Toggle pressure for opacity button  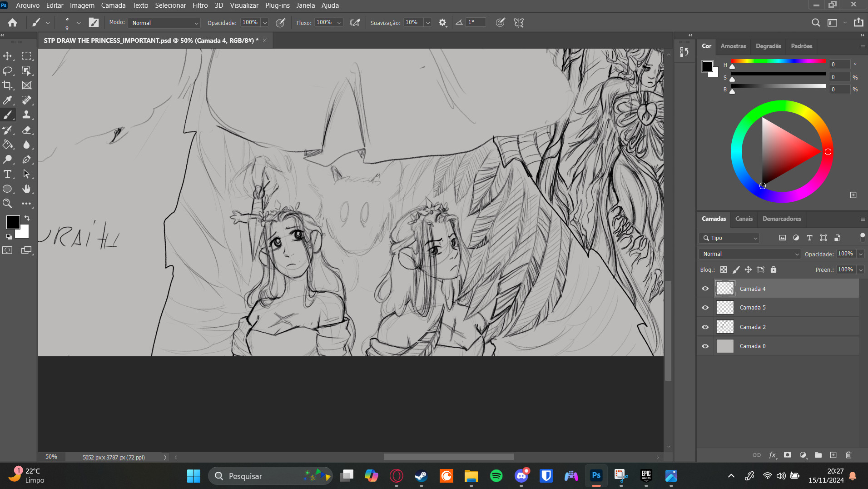[x=280, y=23]
